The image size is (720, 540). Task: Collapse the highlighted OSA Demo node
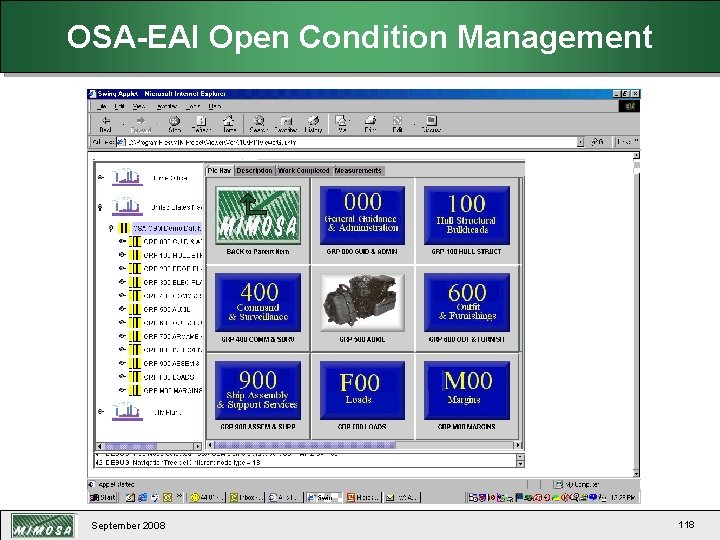click(x=111, y=228)
